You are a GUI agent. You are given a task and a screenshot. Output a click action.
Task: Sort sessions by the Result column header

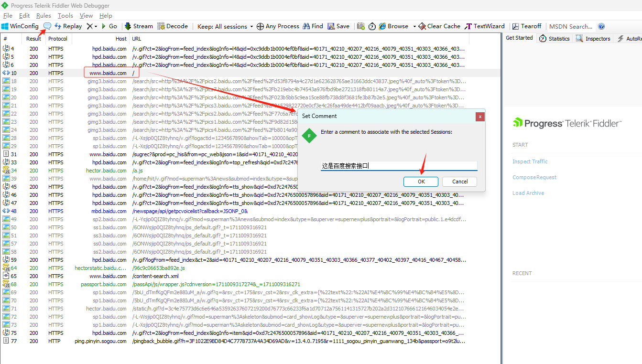pos(33,39)
